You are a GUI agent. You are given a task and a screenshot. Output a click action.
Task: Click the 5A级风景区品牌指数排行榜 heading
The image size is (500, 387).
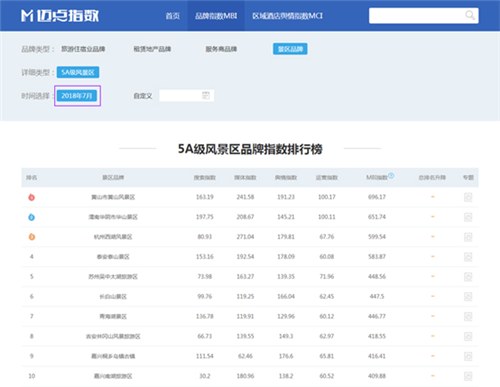tap(250, 149)
